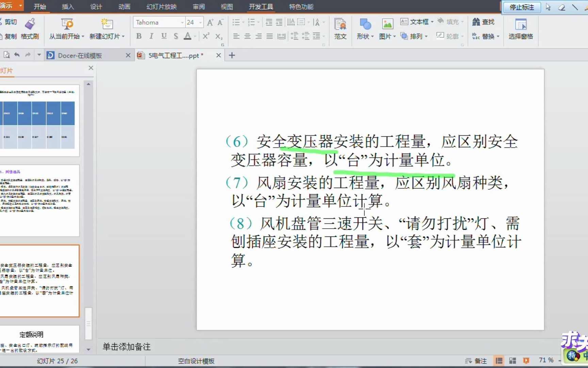
Task: Apply distributed alignment to the text
Action: (x=281, y=36)
